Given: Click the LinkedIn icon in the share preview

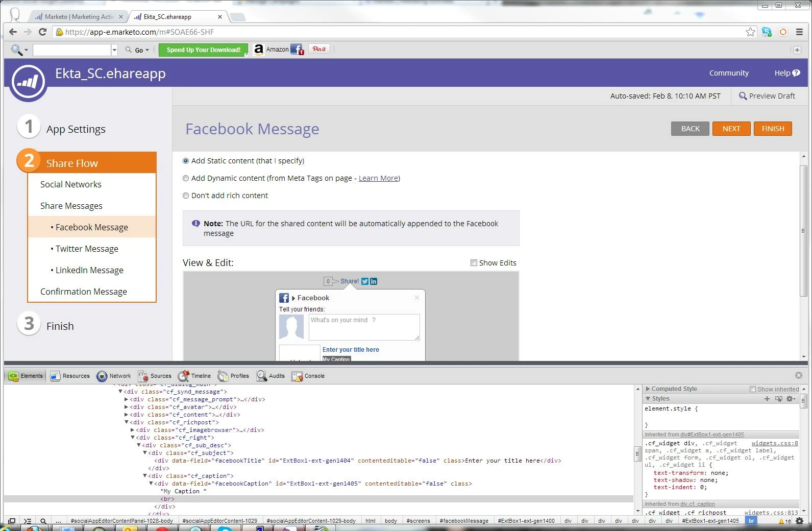Looking at the screenshot, I should click(374, 281).
